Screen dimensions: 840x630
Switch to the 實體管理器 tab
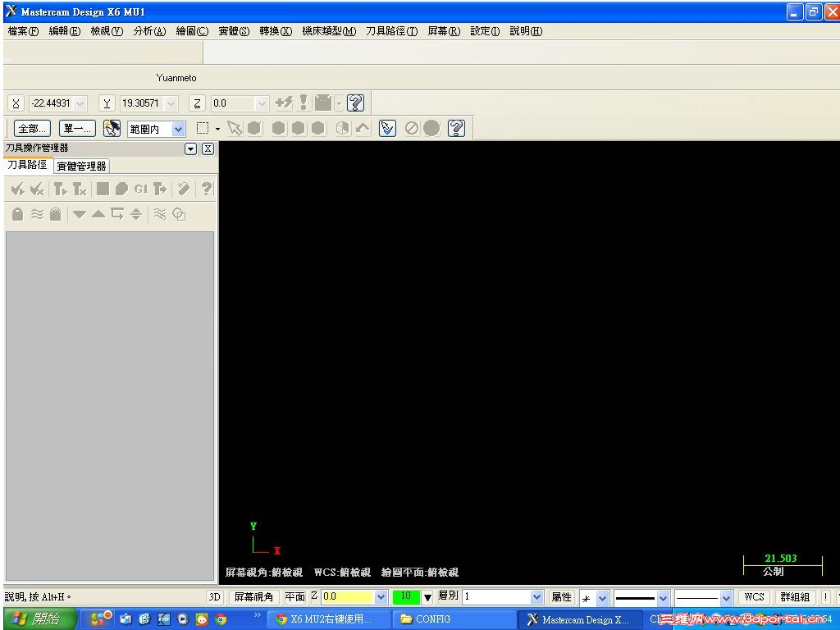[81, 166]
